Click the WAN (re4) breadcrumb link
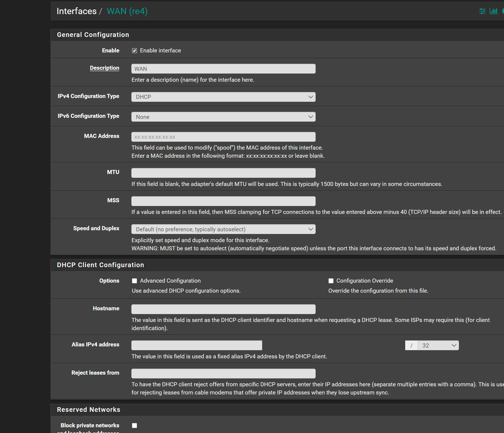Screen dimensions: 504x433 pos(127,11)
